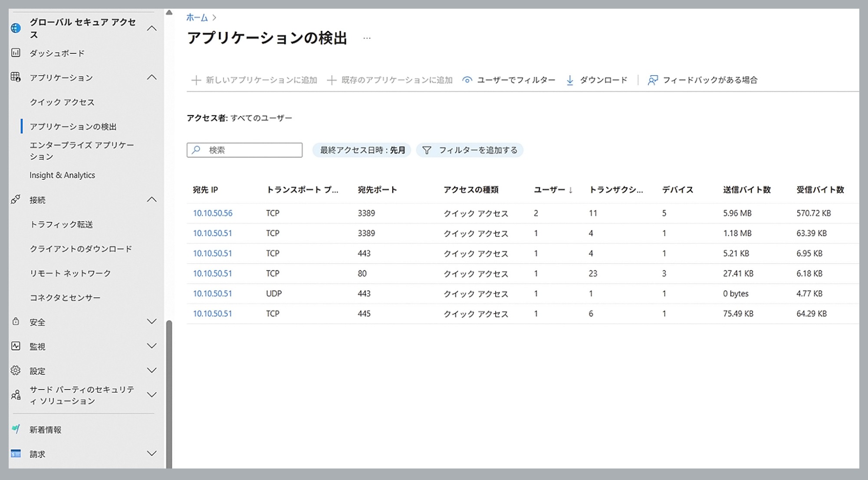Viewport: 868px width, 480px height.
Task: Click the ダウンロード download arrow icon
Action: 569,80
